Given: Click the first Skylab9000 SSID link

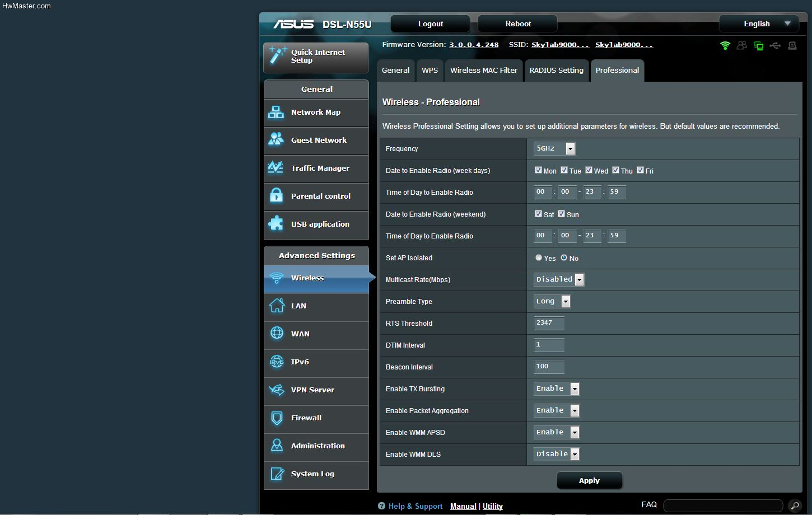Looking at the screenshot, I should pos(560,45).
